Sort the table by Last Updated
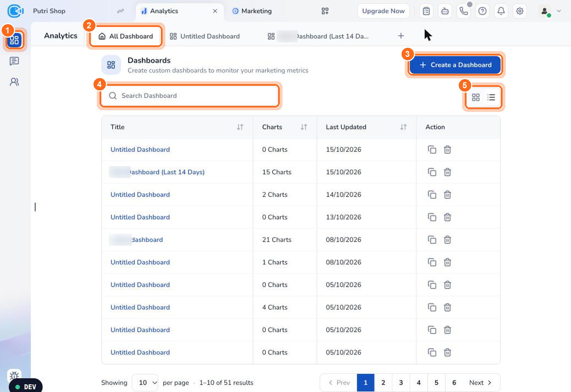Image resolution: width=571 pixels, height=392 pixels. tap(403, 127)
